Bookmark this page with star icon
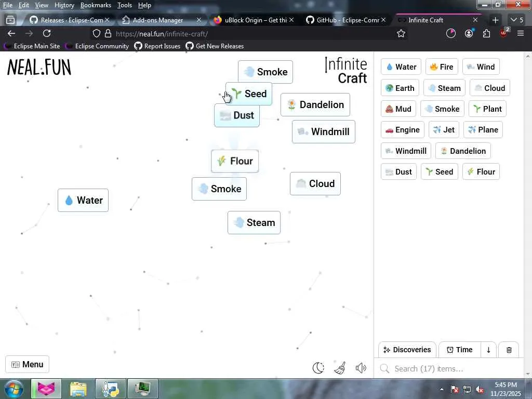 pyautogui.click(x=401, y=33)
